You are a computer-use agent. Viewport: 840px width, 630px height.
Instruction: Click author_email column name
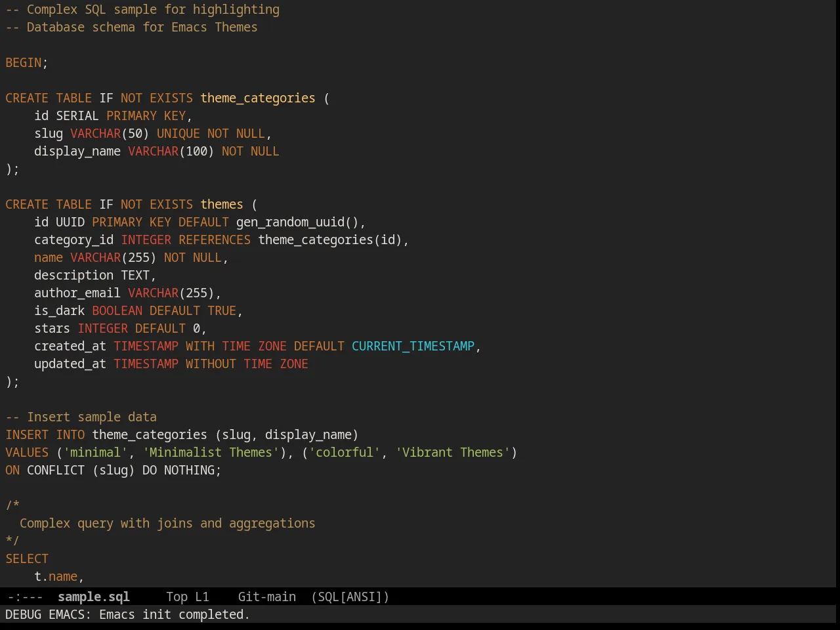coord(77,293)
